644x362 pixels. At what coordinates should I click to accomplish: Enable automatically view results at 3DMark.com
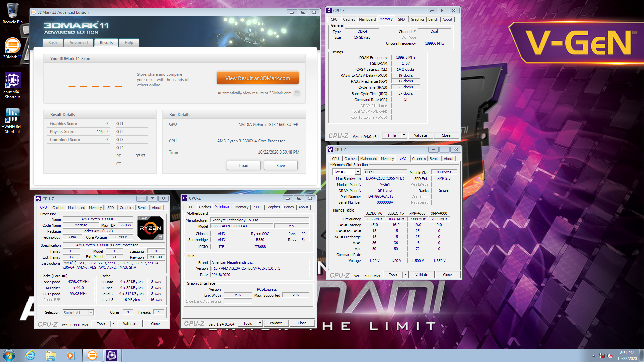click(x=297, y=93)
